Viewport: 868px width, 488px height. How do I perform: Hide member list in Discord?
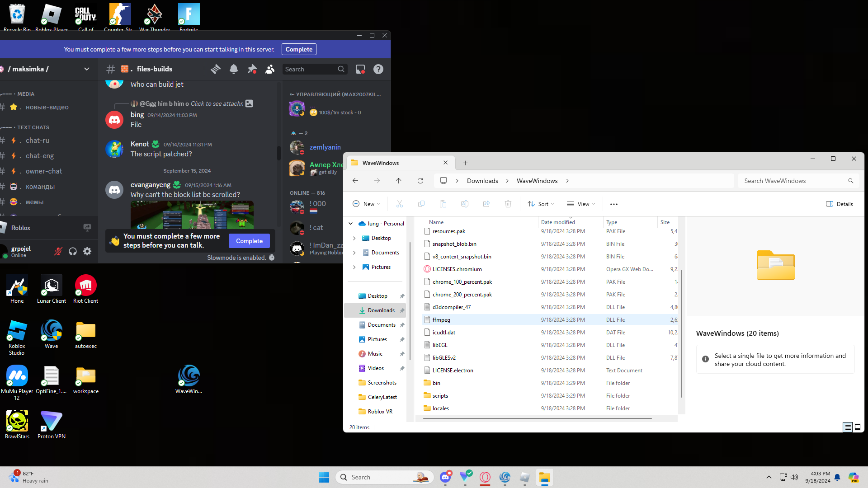[270, 69]
